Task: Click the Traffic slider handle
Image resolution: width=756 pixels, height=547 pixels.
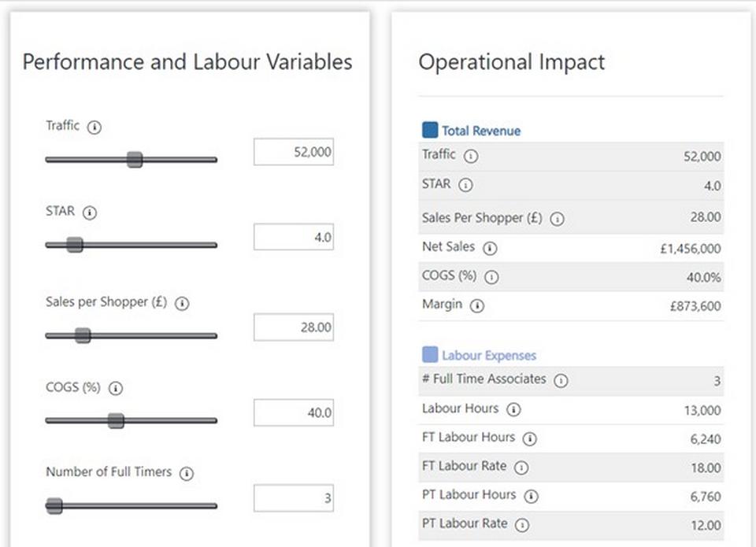Action: pos(135,160)
